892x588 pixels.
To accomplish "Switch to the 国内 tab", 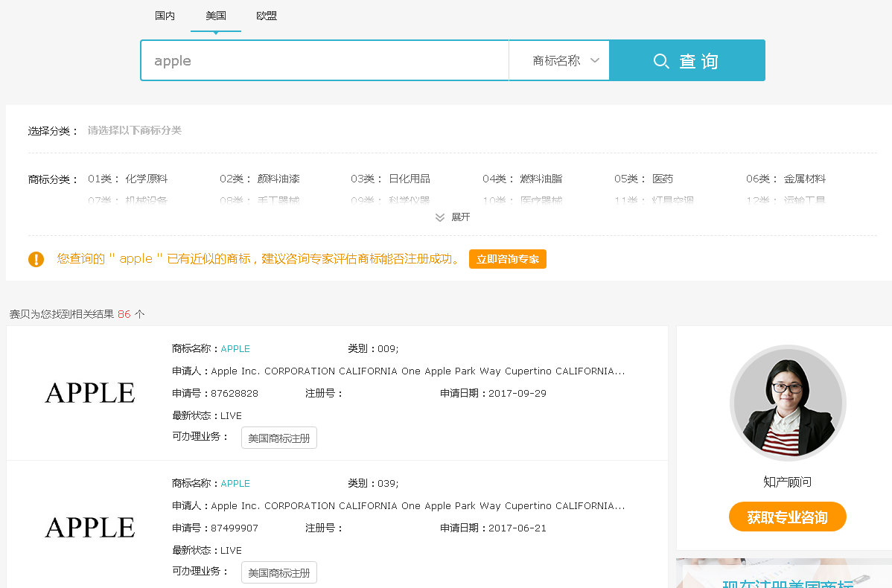I will point(165,16).
